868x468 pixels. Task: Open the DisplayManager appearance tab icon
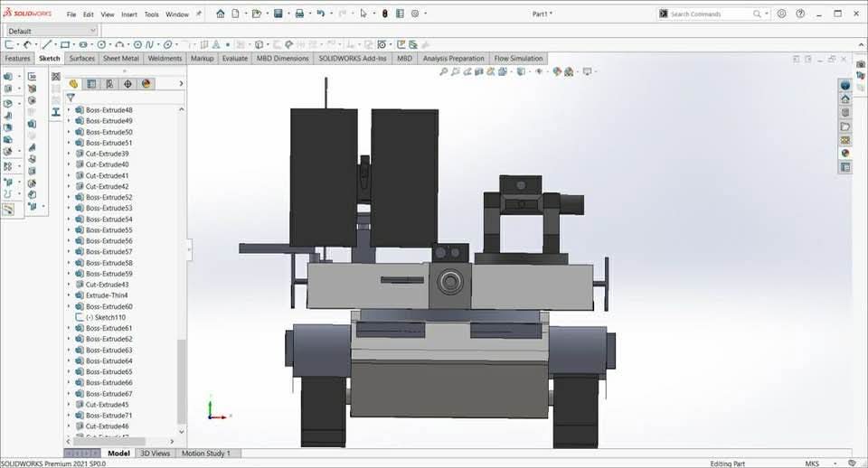click(x=146, y=84)
